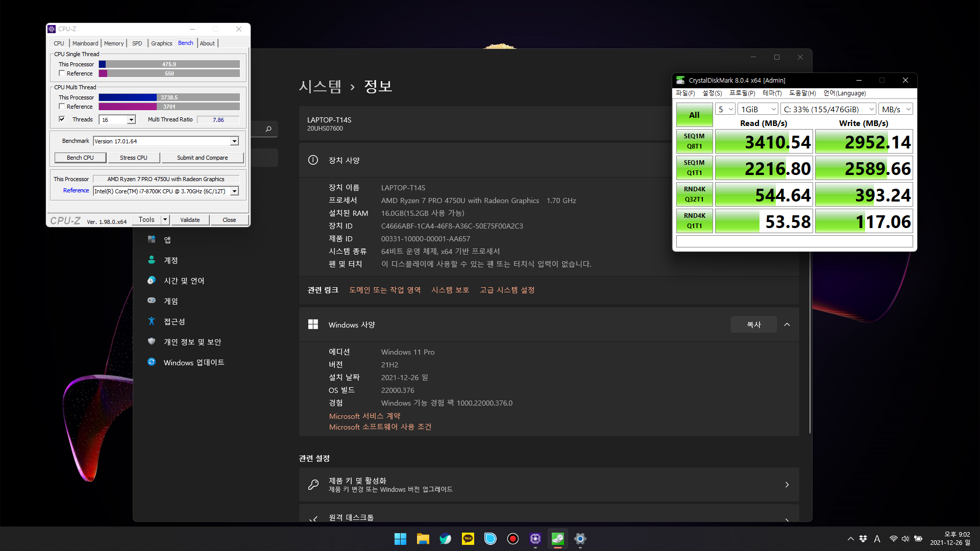Open Privacy & security (개인 정보 및 보안)

point(192,342)
